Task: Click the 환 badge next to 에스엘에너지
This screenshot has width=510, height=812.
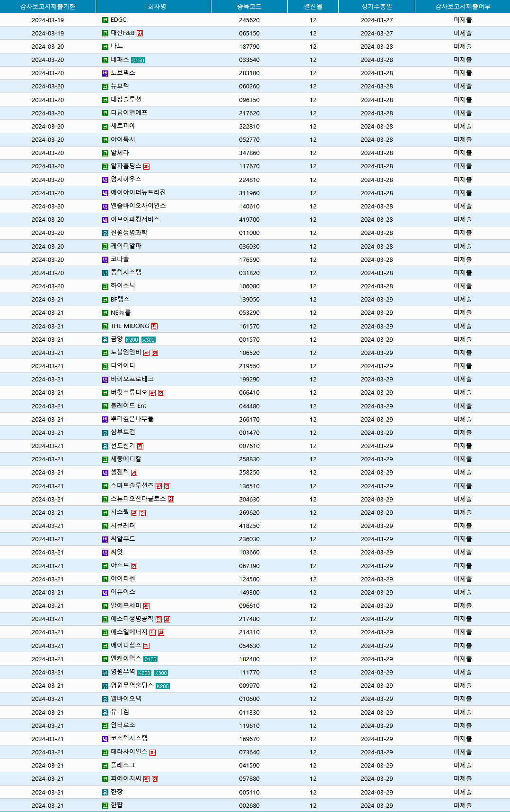Action: click(x=161, y=633)
